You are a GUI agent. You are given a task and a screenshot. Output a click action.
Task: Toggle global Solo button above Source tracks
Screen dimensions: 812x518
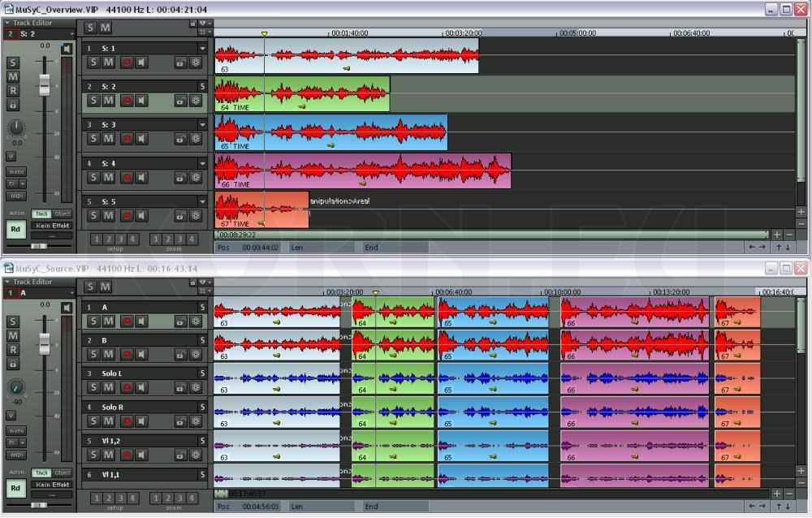click(x=91, y=287)
